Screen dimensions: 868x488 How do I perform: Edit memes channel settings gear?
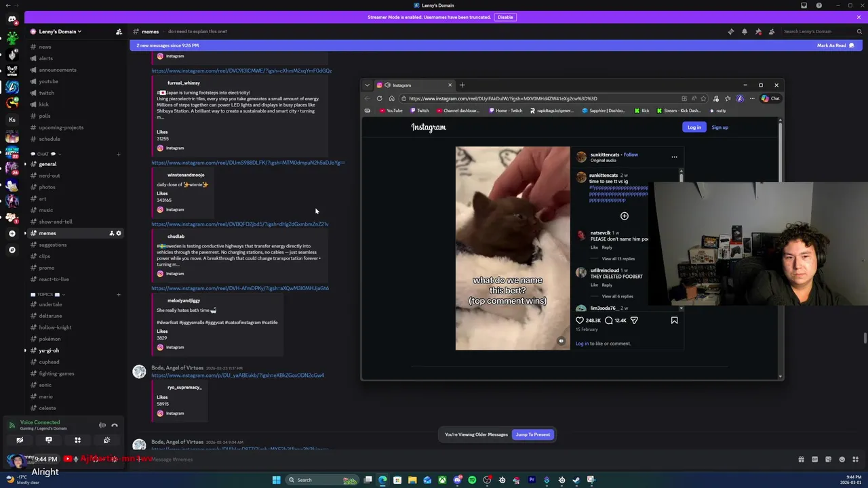pyautogui.click(x=119, y=233)
